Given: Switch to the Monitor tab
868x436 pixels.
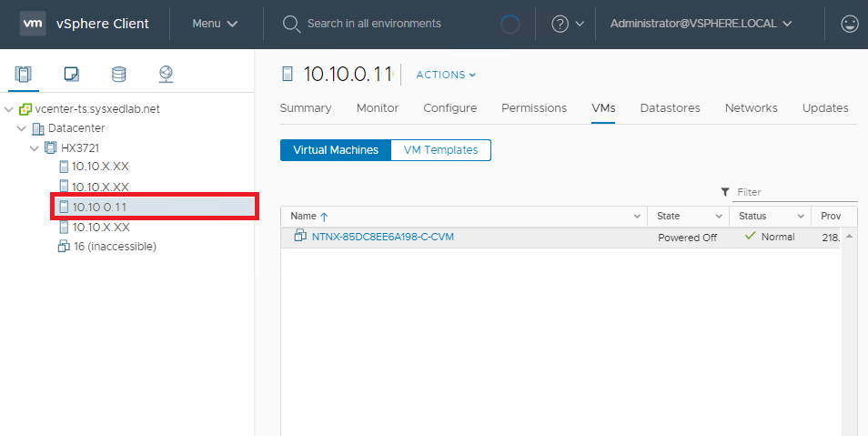Looking at the screenshot, I should click(378, 108).
